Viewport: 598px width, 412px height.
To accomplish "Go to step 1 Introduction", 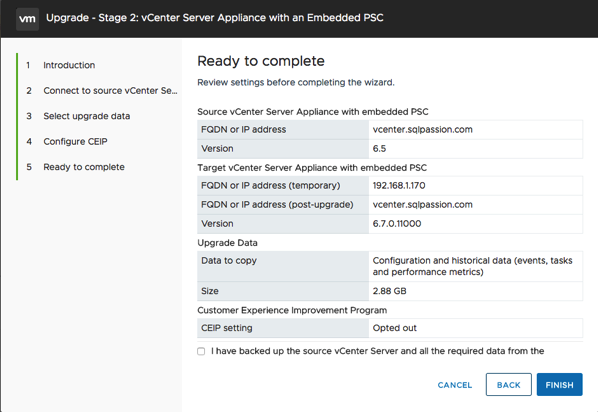I will pos(69,65).
